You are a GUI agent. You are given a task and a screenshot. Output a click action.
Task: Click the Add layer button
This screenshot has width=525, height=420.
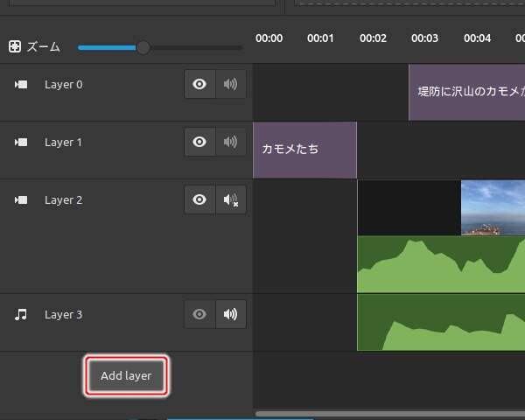click(x=126, y=376)
